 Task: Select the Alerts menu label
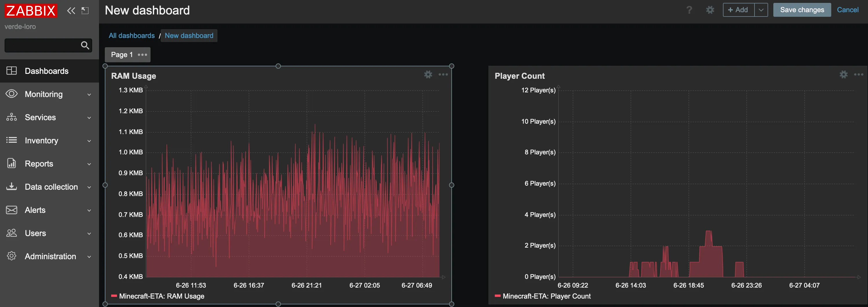(x=35, y=210)
